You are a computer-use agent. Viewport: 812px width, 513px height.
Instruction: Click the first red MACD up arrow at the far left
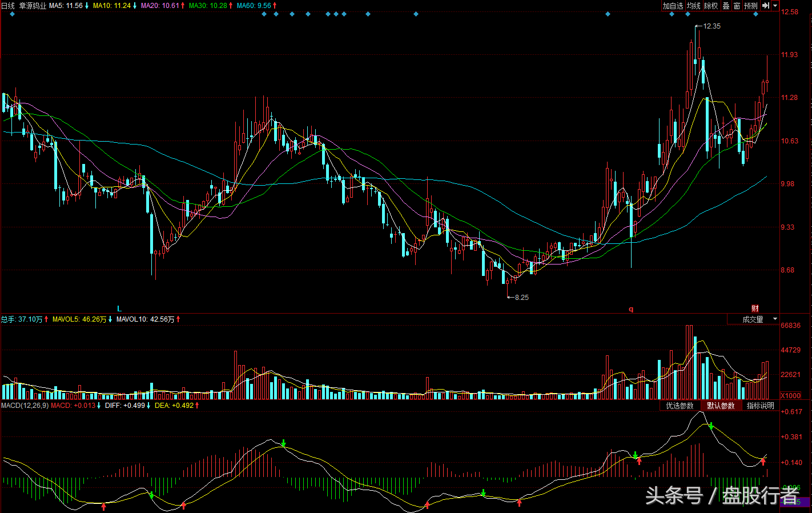coord(103,506)
